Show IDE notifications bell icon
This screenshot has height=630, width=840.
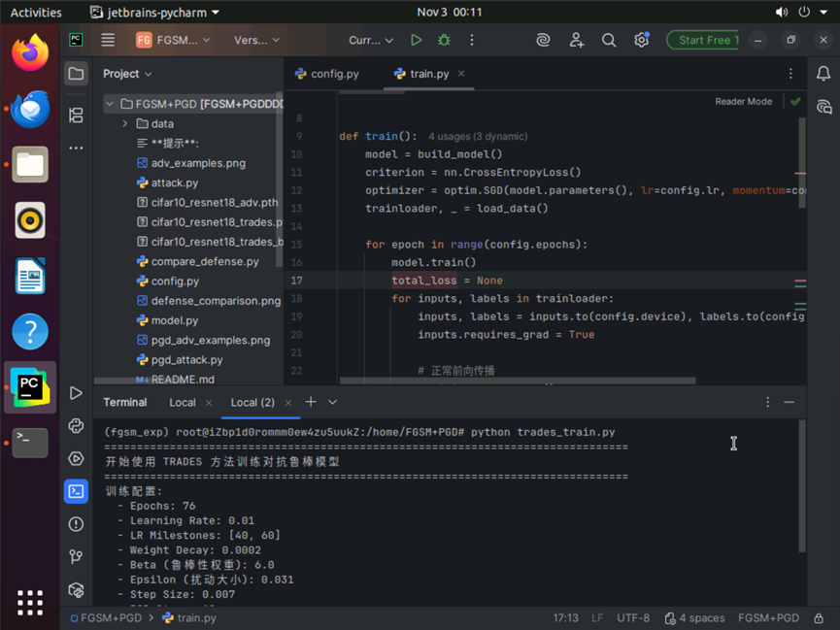click(823, 74)
